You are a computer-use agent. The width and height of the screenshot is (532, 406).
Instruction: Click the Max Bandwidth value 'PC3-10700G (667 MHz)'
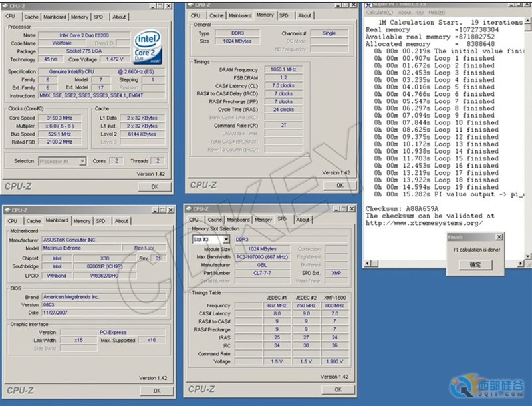click(x=262, y=257)
